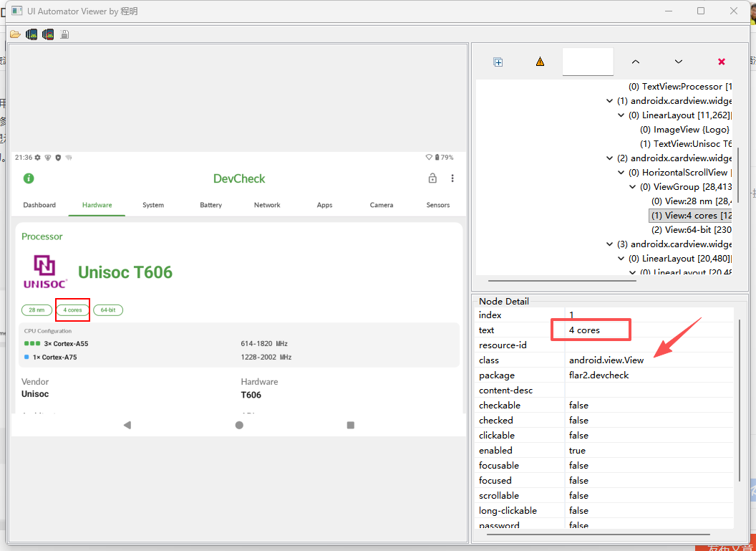
Task: Click the expand-all plus icon above the tree
Action: [498, 62]
